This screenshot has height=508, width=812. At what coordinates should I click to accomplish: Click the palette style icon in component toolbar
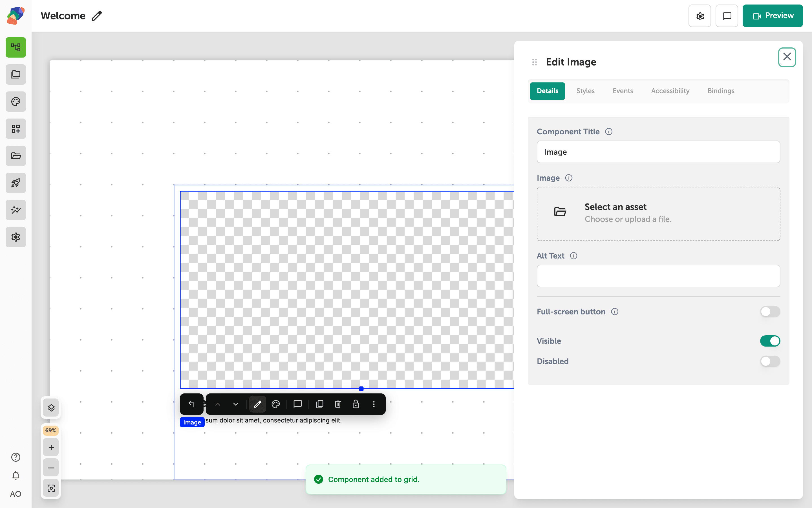[x=276, y=404]
